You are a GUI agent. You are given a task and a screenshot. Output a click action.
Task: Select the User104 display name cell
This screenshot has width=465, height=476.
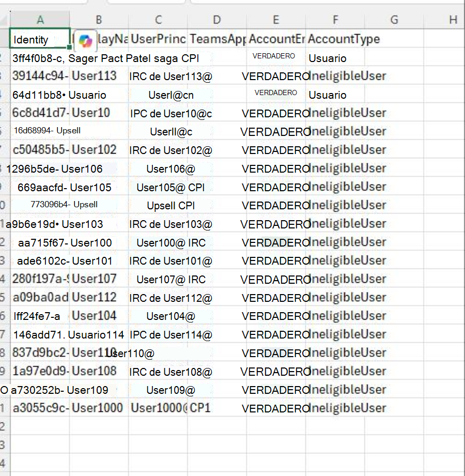(x=99, y=315)
